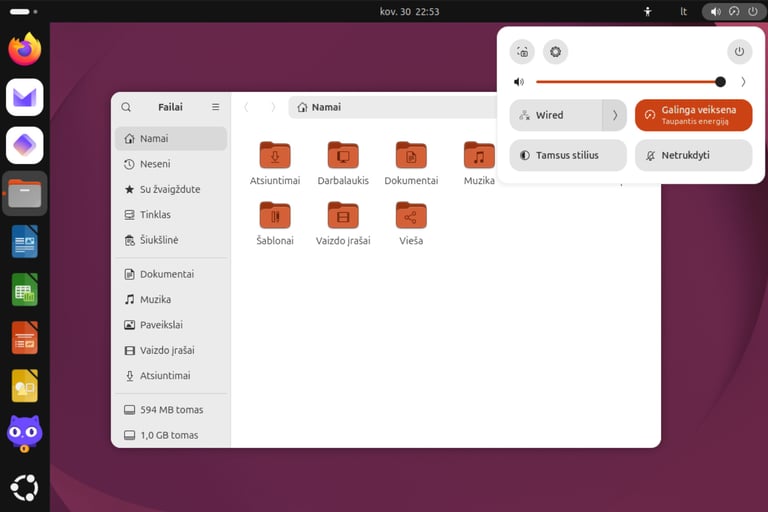The width and height of the screenshot is (768, 512).
Task: Open Vaizdo įrašai in the sidebar
Action: pos(171,350)
